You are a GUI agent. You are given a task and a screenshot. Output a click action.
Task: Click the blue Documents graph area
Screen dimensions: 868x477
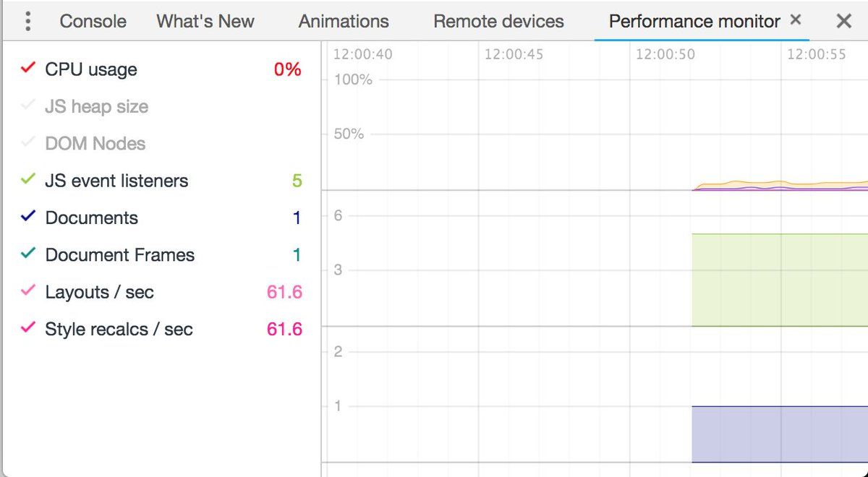point(780,434)
